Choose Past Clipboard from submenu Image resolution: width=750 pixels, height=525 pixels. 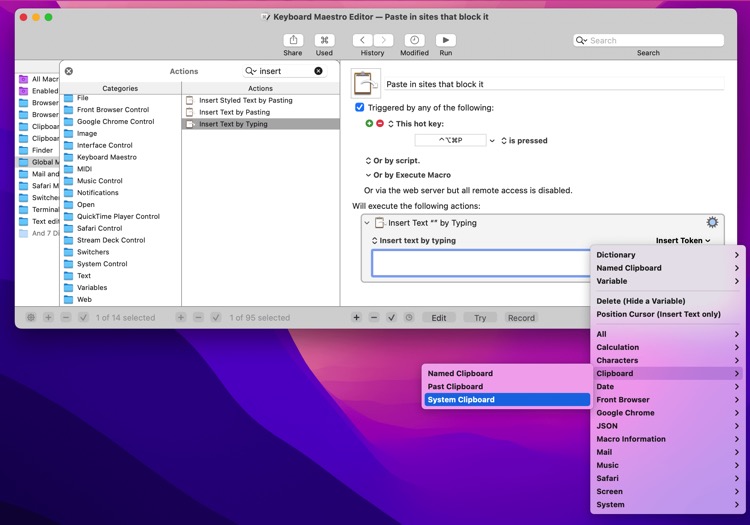click(x=507, y=386)
